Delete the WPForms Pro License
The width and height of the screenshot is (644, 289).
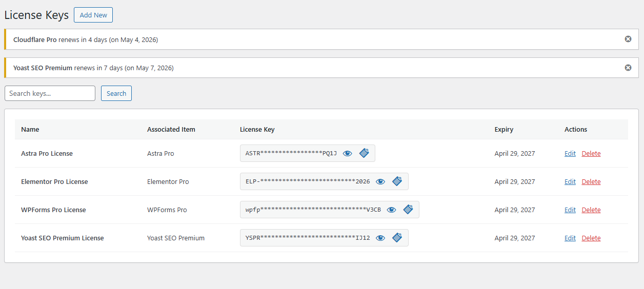(x=591, y=210)
